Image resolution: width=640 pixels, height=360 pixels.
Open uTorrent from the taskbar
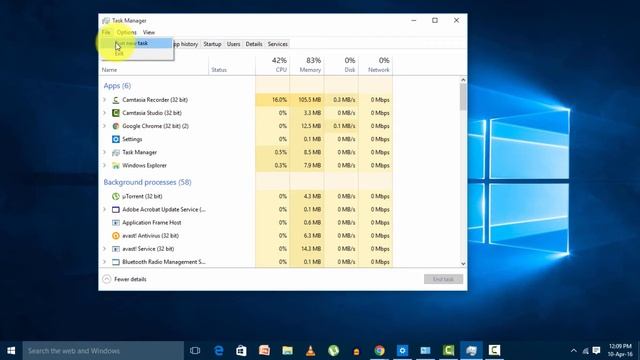(333, 351)
